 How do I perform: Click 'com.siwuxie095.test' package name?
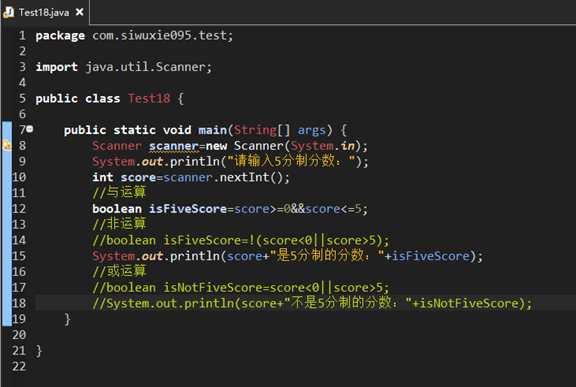click(x=160, y=35)
